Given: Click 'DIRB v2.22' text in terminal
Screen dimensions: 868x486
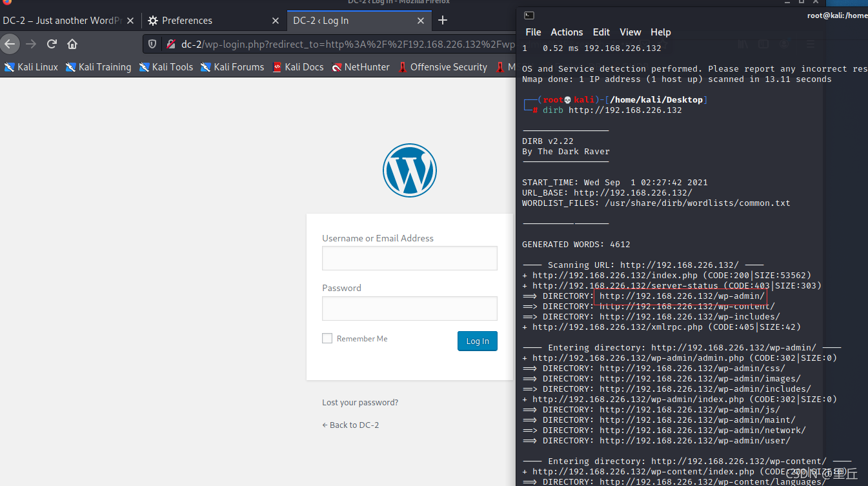Looking at the screenshot, I should (x=548, y=141).
